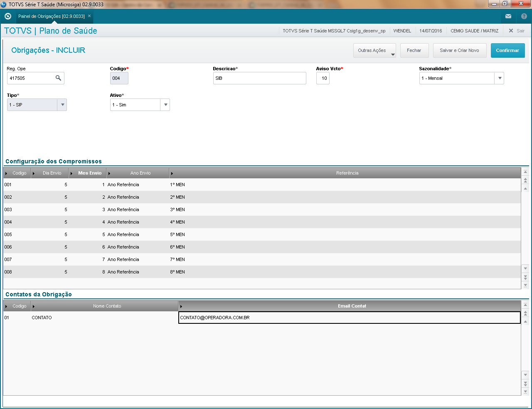
Task: Click the Ano Envio column header
Action: [x=138, y=173]
